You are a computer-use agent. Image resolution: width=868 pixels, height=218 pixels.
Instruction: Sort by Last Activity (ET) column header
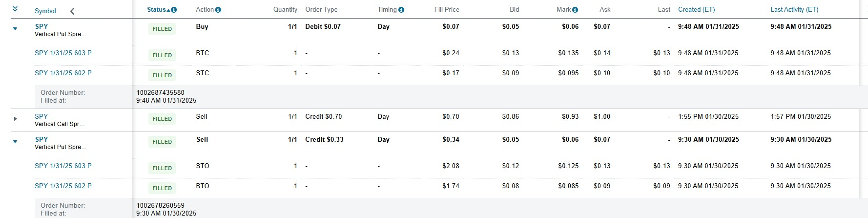794,10
